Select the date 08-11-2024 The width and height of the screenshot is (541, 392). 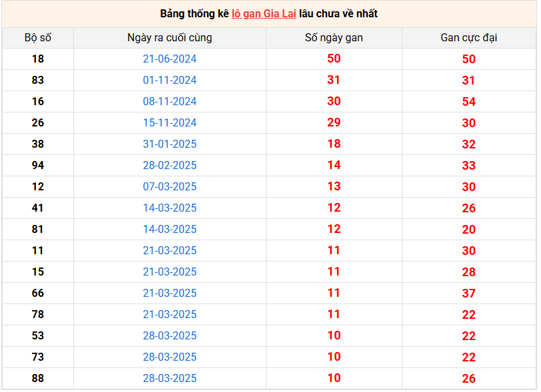click(x=170, y=102)
